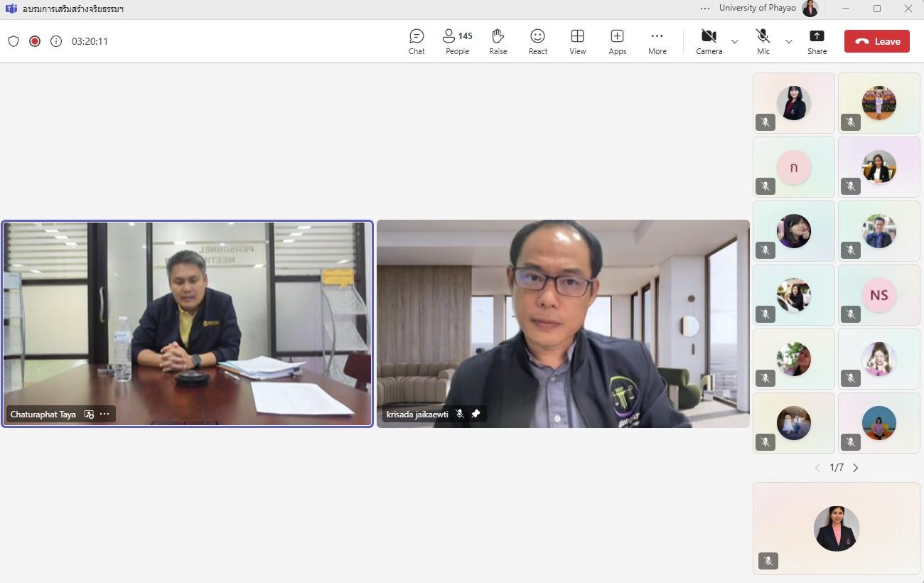The image size is (924, 583).
Task: Open the More actions menu
Action: (x=657, y=41)
